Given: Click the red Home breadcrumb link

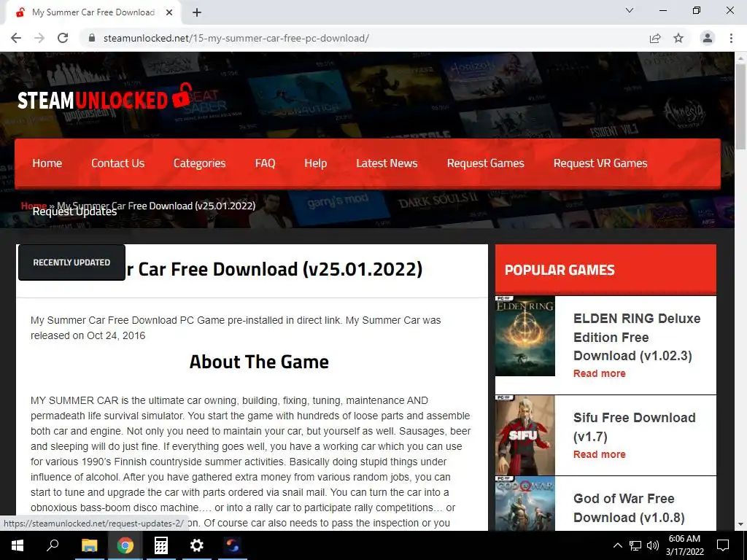Looking at the screenshot, I should click(x=34, y=205).
